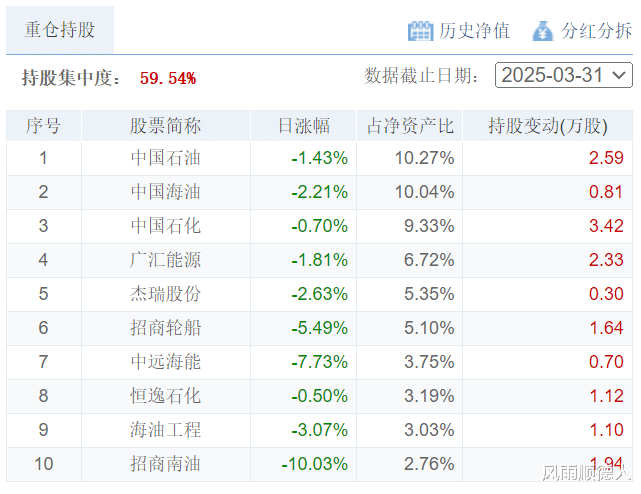Open stock 中远海能

tap(166, 362)
